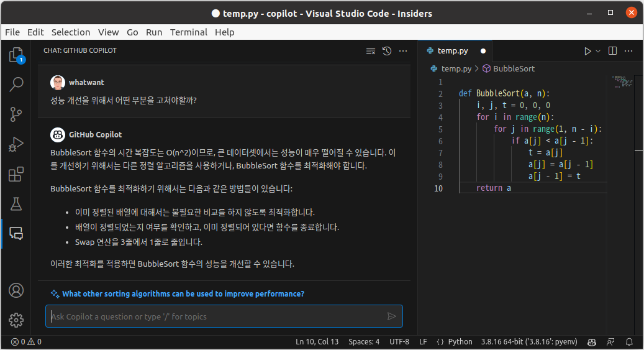The height and width of the screenshot is (350, 644).
Task: Click the 'def BubbleSort(a, n):' line
Action: pos(504,93)
